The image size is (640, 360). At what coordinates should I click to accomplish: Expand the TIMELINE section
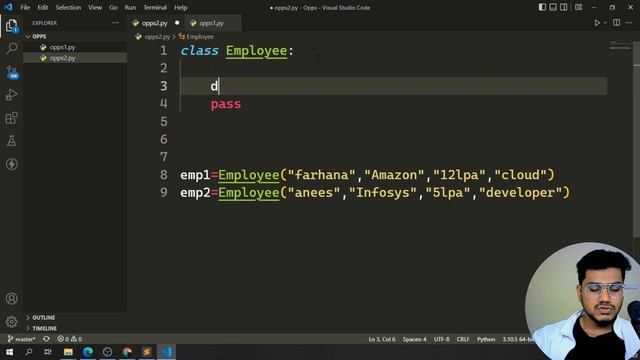click(x=75, y=328)
